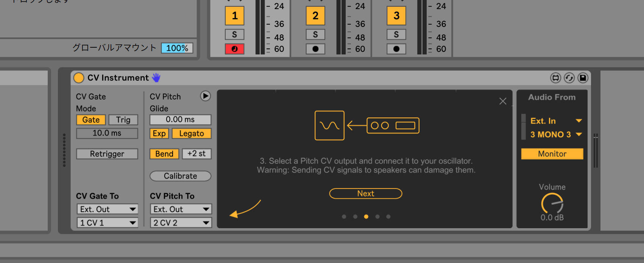Close the setup guide panel
The width and height of the screenshot is (644, 263).
[503, 101]
